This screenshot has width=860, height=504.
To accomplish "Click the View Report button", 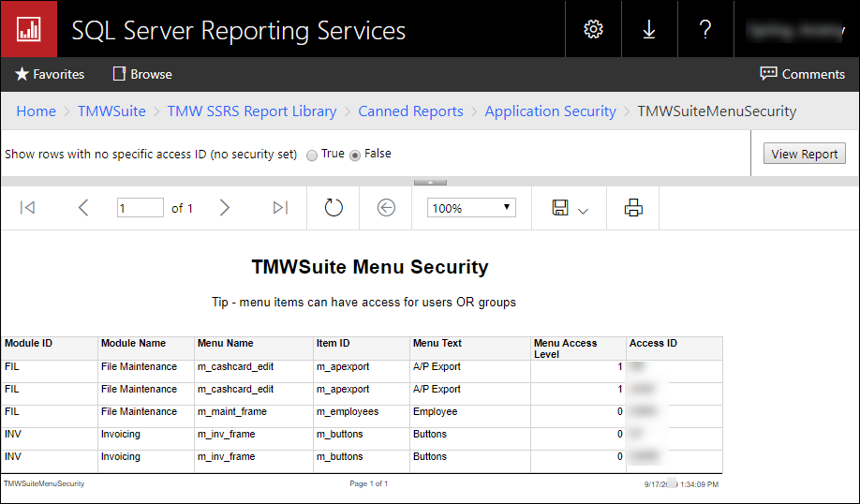I will click(x=804, y=155).
